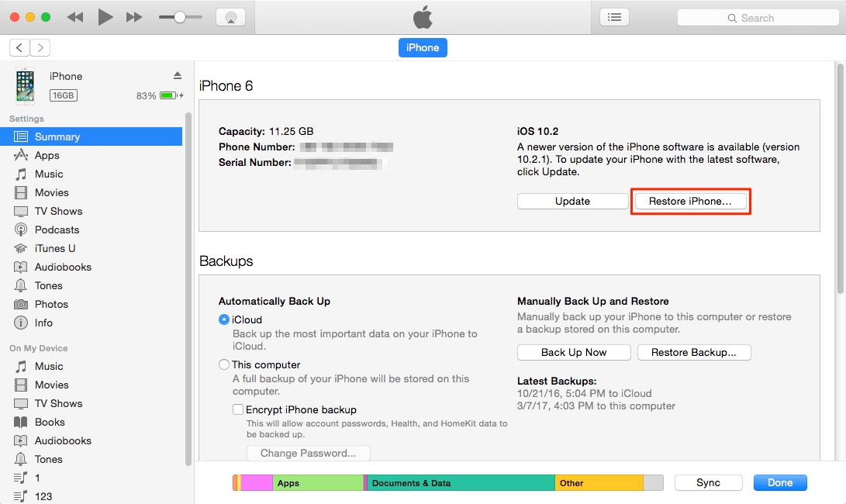Open the list view icon near search
846x504 pixels.
(614, 17)
